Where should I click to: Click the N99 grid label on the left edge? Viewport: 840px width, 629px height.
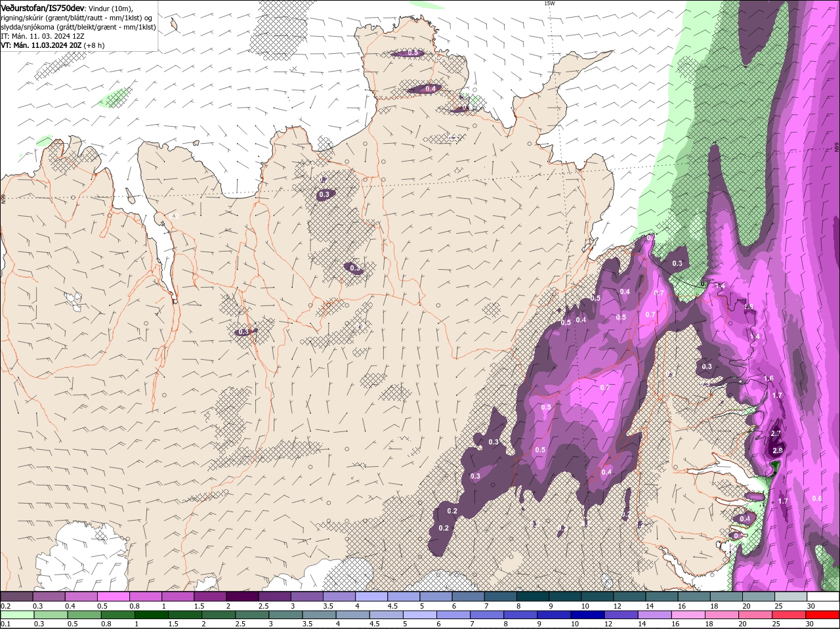(3, 198)
